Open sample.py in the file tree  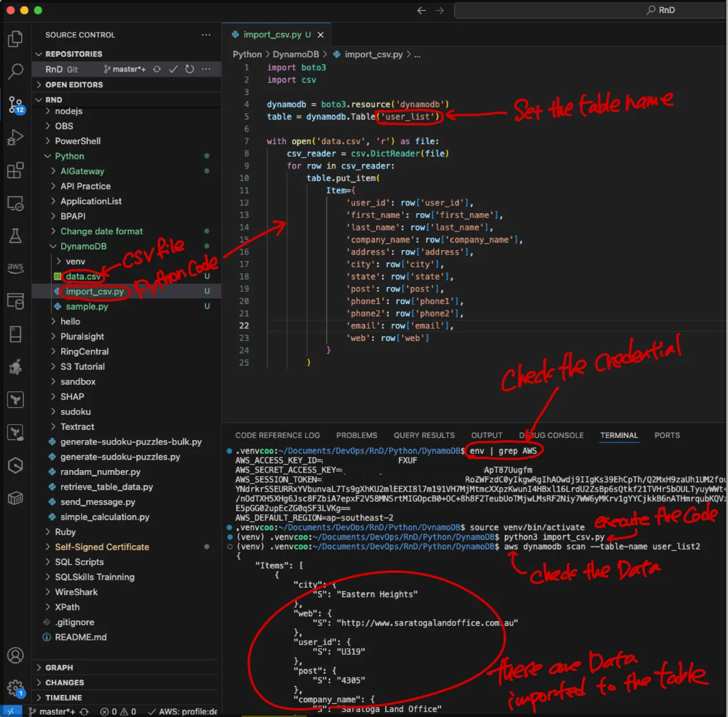click(x=87, y=306)
